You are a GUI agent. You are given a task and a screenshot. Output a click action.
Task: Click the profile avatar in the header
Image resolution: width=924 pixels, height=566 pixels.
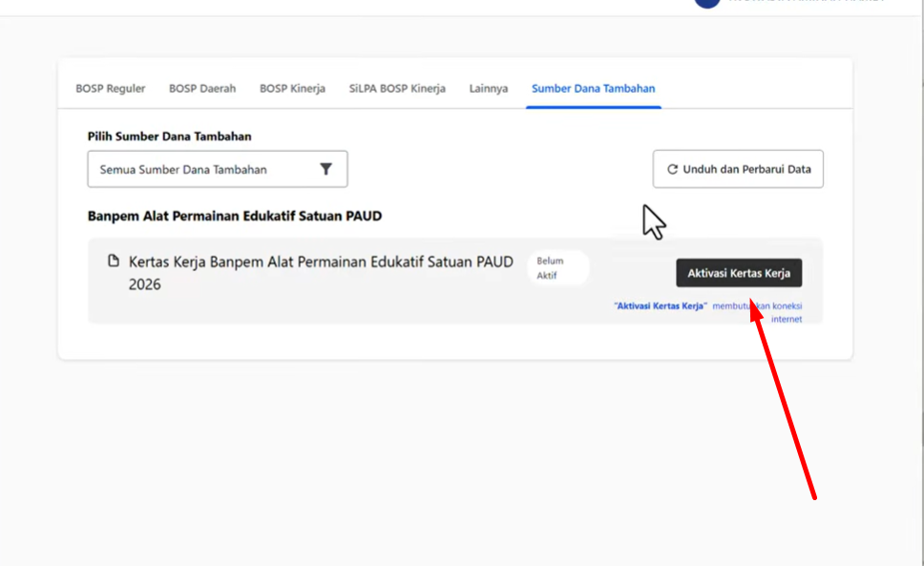pyautogui.click(x=707, y=2)
